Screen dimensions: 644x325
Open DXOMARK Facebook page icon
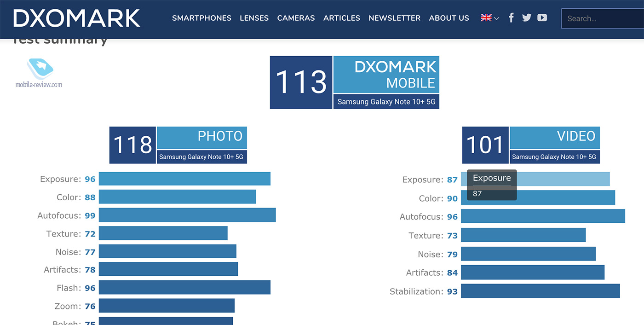(x=511, y=18)
